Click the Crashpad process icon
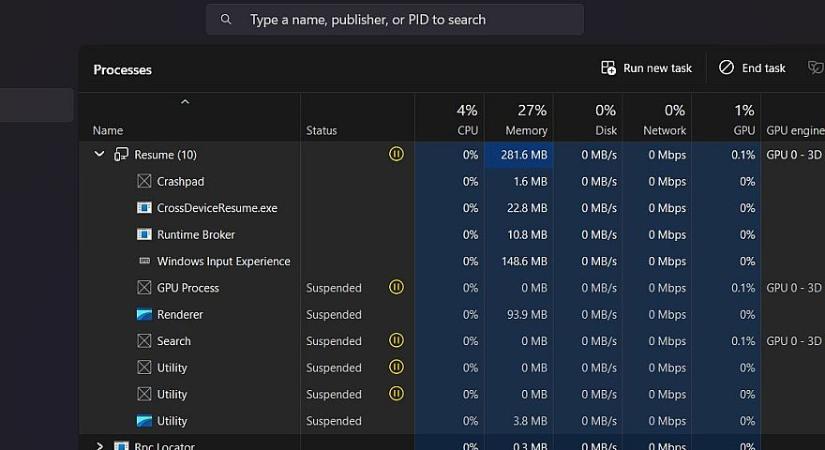The height and width of the screenshot is (450, 825). click(x=144, y=181)
